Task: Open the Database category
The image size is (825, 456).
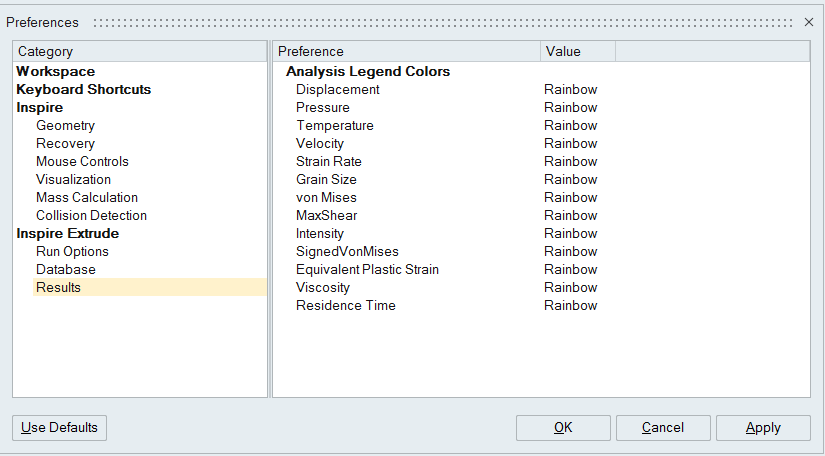Action: coord(66,270)
